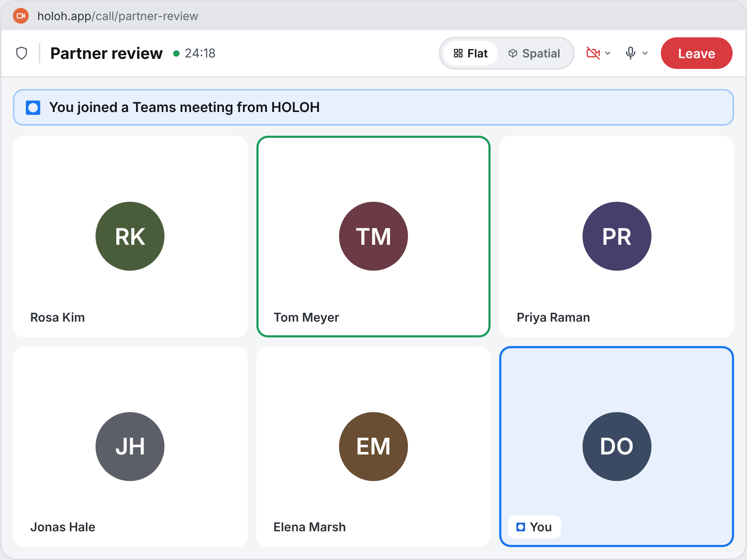
Task: Click the You label chip
Action: [x=534, y=527]
